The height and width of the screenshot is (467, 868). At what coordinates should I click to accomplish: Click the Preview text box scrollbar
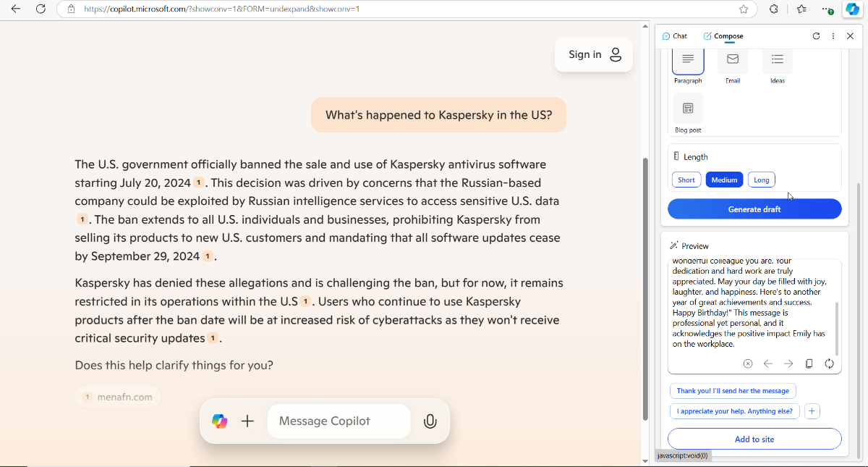click(x=837, y=328)
